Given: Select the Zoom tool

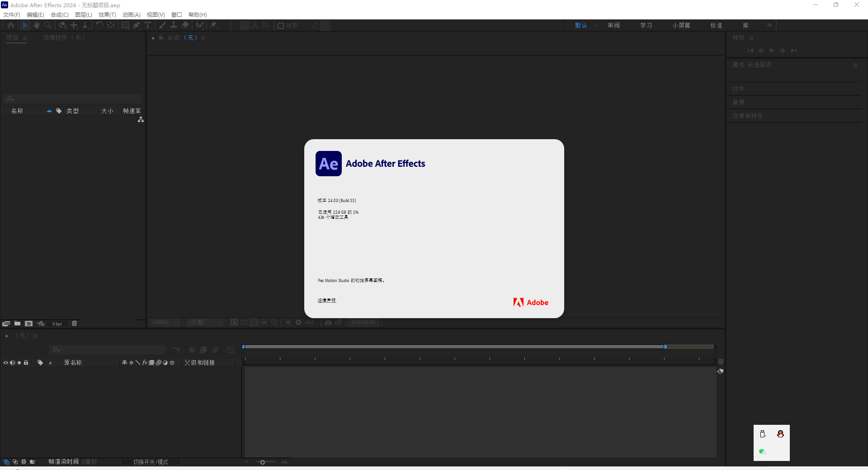Looking at the screenshot, I should click(x=48, y=25).
